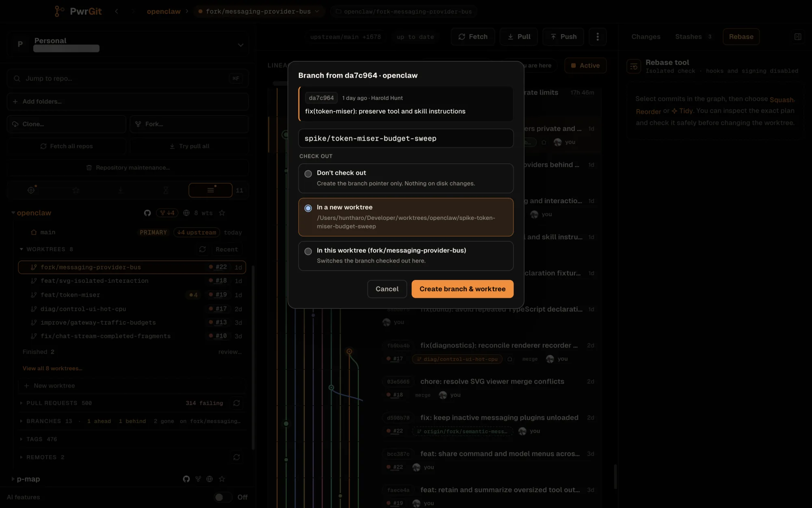The height and width of the screenshot is (508, 812).
Task: Select In this worktree radio option
Action: (x=406, y=256)
